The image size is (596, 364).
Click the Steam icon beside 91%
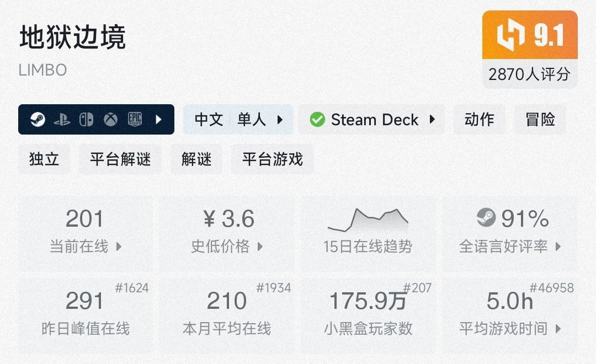point(486,218)
